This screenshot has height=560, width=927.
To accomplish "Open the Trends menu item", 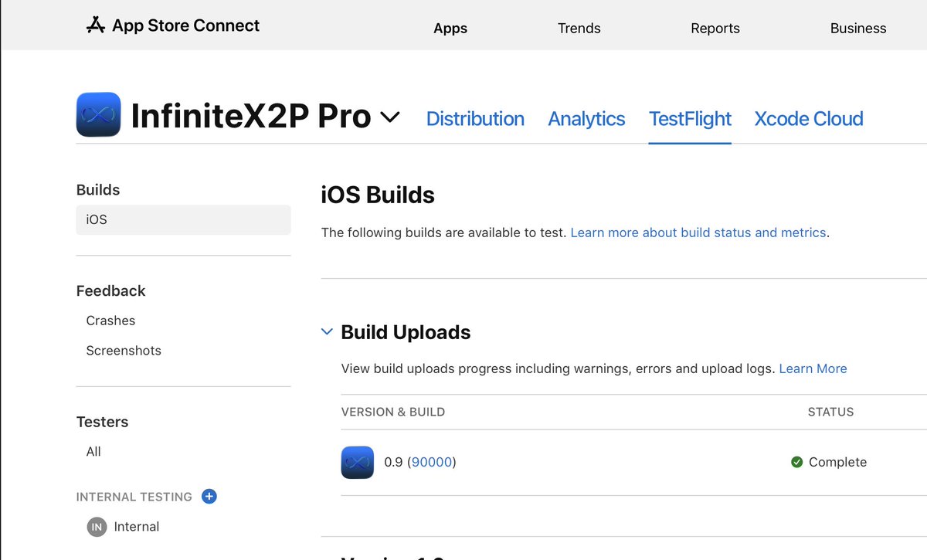I will [x=579, y=28].
